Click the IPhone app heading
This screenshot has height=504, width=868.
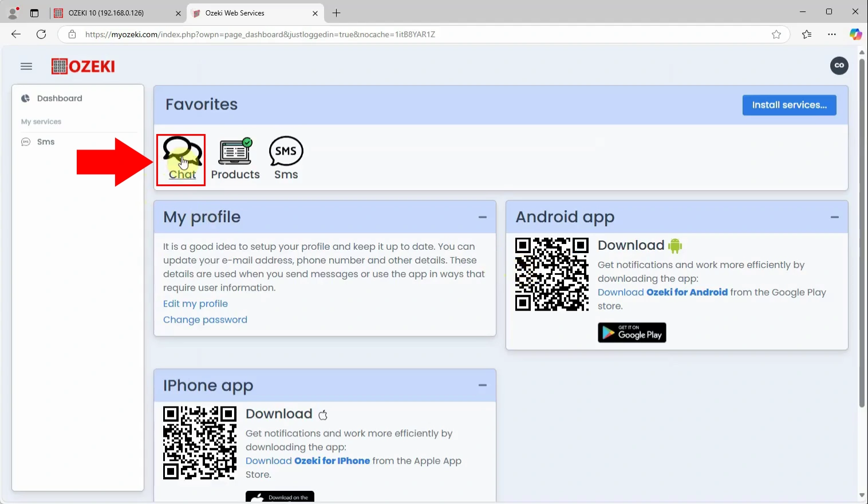point(208,385)
